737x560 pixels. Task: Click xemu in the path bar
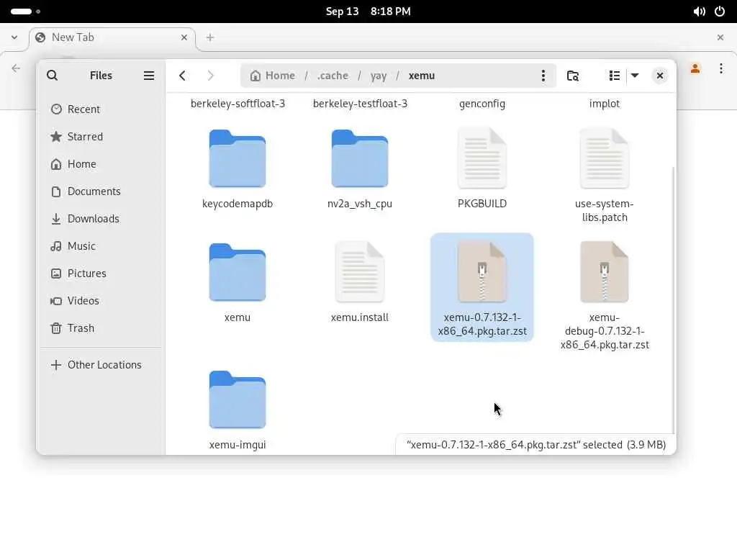(422, 76)
